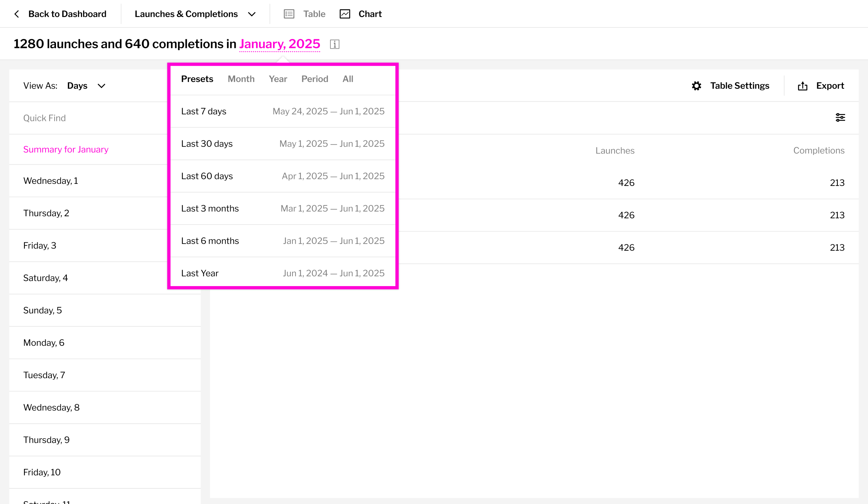Viewport: 868px width, 504px height.
Task: Open the View As Days dropdown
Action: pos(86,86)
